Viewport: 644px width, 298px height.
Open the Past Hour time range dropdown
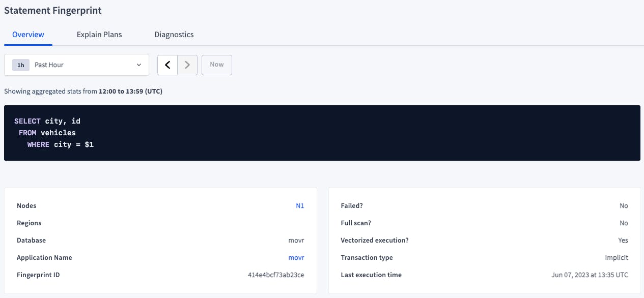click(76, 65)
